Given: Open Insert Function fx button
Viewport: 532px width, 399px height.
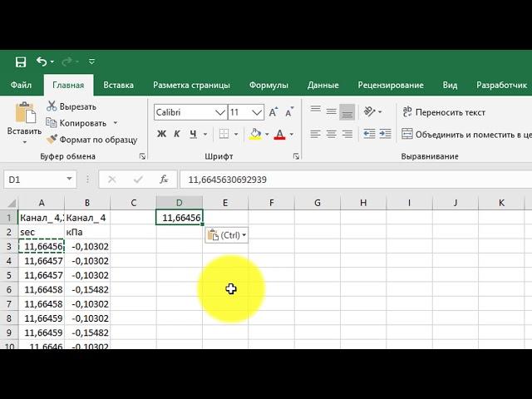Looking at the screenshot, I should [164, 180].
